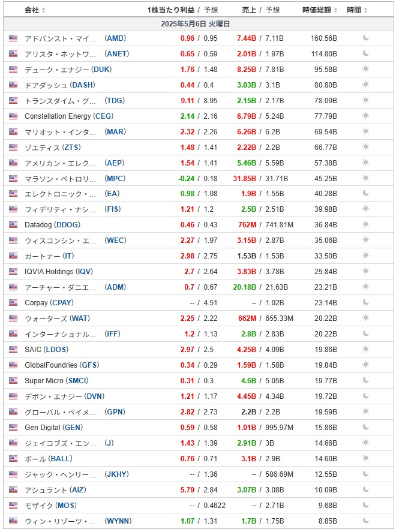Open the AEP ticker link
399x532 pixels.
115,163
